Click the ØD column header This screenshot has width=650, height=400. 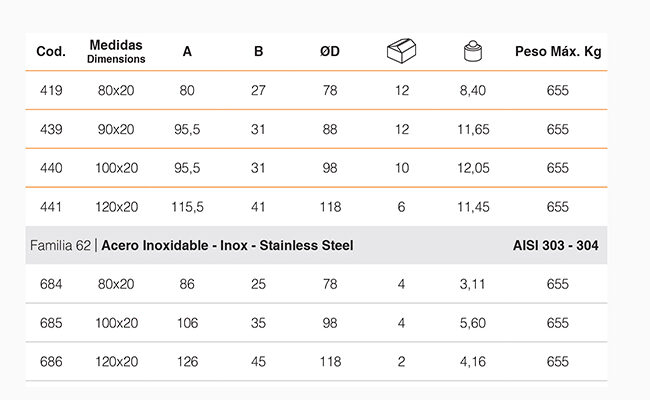pos(330,52)
